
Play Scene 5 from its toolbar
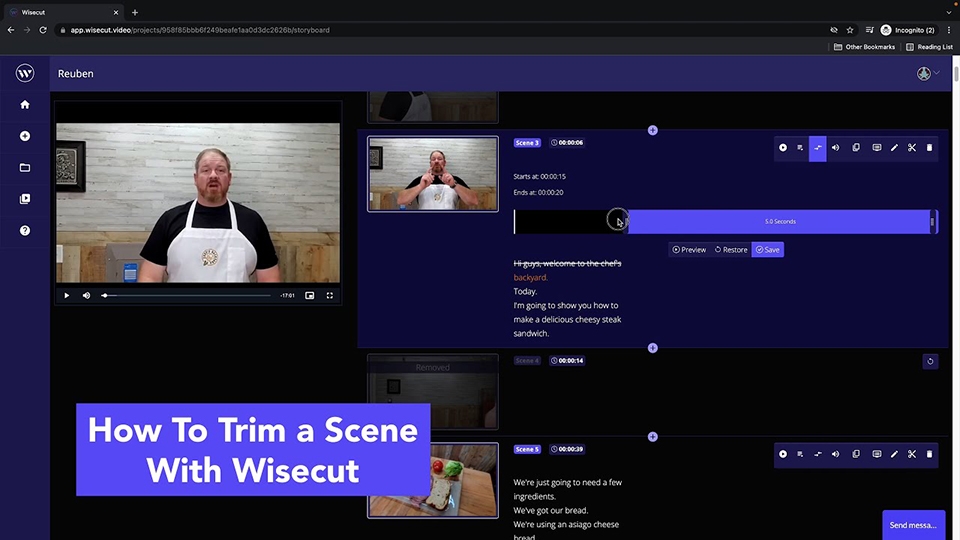pyautogui.click(x=783, y=454)
